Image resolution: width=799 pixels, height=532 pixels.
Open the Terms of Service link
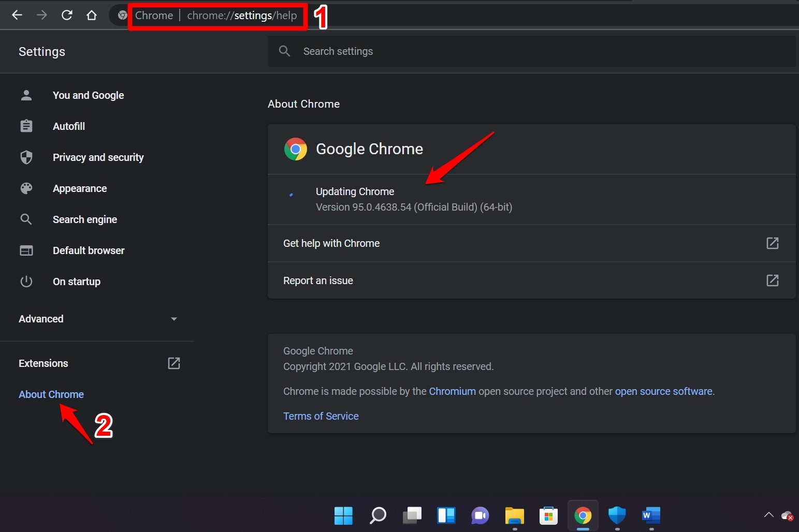(321, 416)
